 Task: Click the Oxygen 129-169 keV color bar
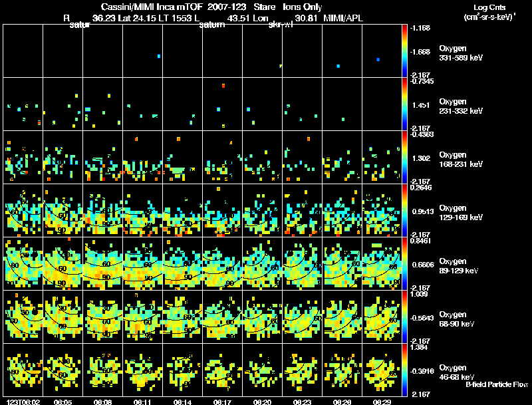click(405, 210)
